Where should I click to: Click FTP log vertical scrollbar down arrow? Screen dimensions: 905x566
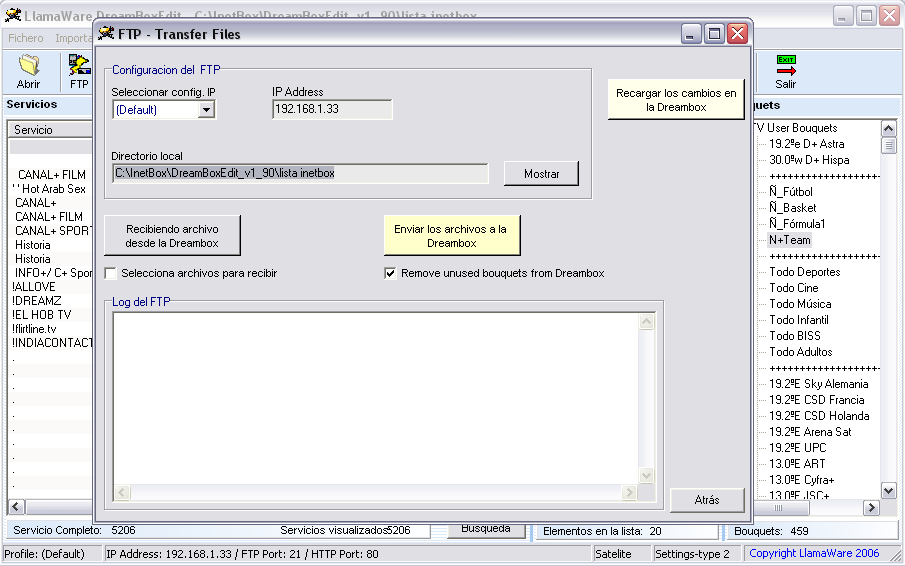(647, 475)
